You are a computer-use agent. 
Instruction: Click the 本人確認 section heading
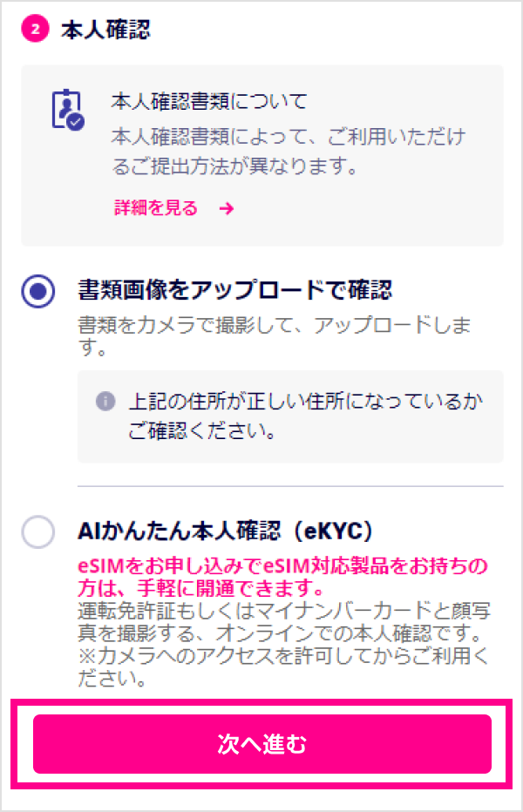(105, 30)
